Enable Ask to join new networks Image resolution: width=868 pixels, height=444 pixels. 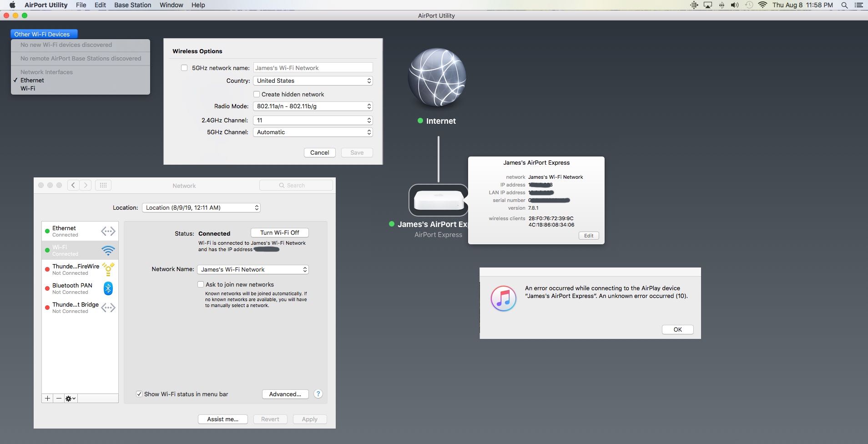tap(201, 284)
